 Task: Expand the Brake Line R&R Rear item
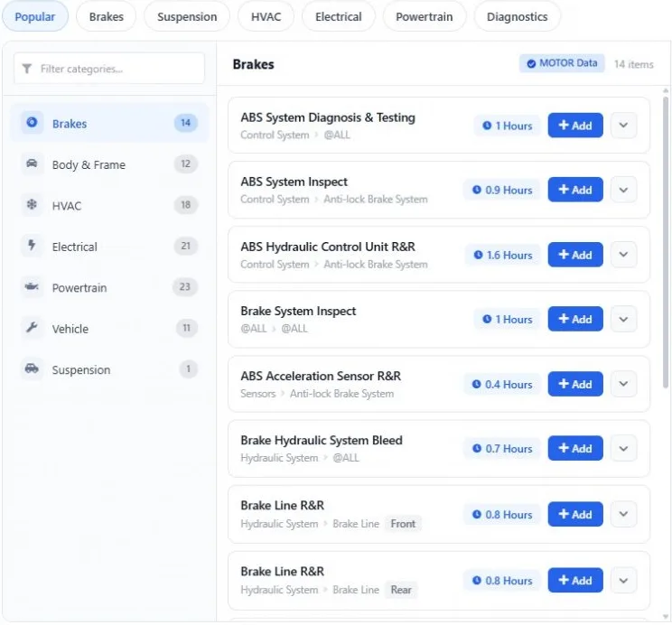coord(623,581)
